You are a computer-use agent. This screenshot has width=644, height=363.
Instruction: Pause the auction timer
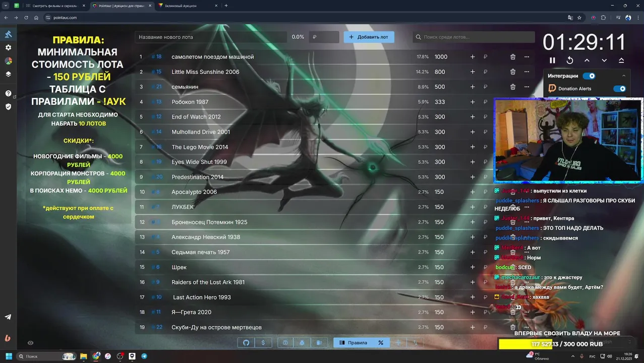552,60
